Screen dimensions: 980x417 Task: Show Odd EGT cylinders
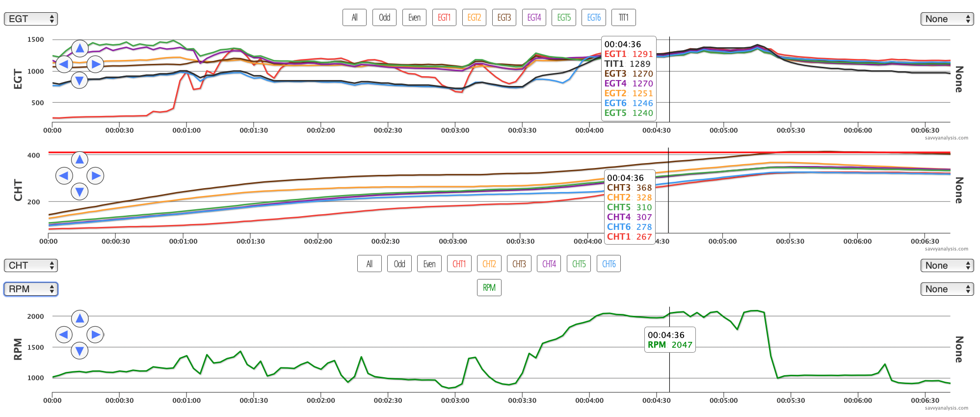pos(384,18)
